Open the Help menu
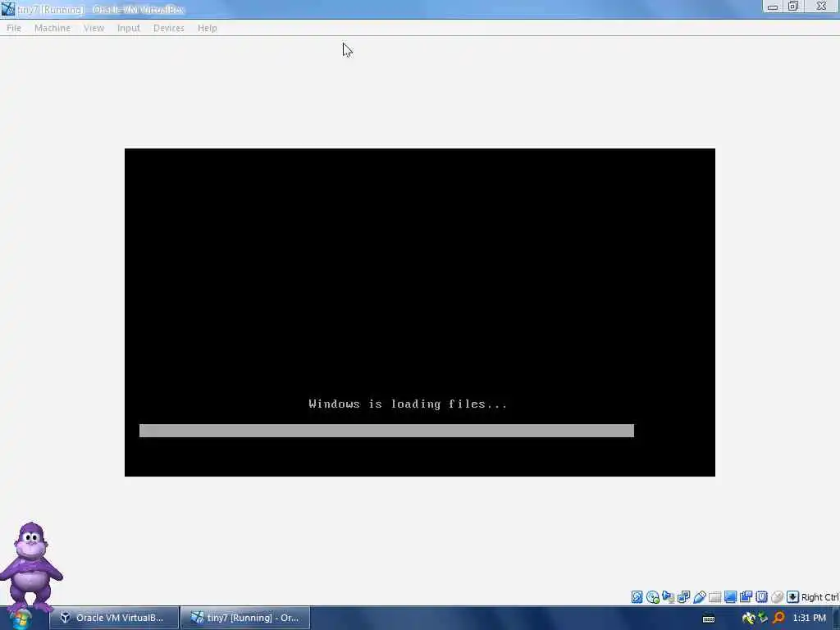840x630 pixels. (x=208, y=28)
